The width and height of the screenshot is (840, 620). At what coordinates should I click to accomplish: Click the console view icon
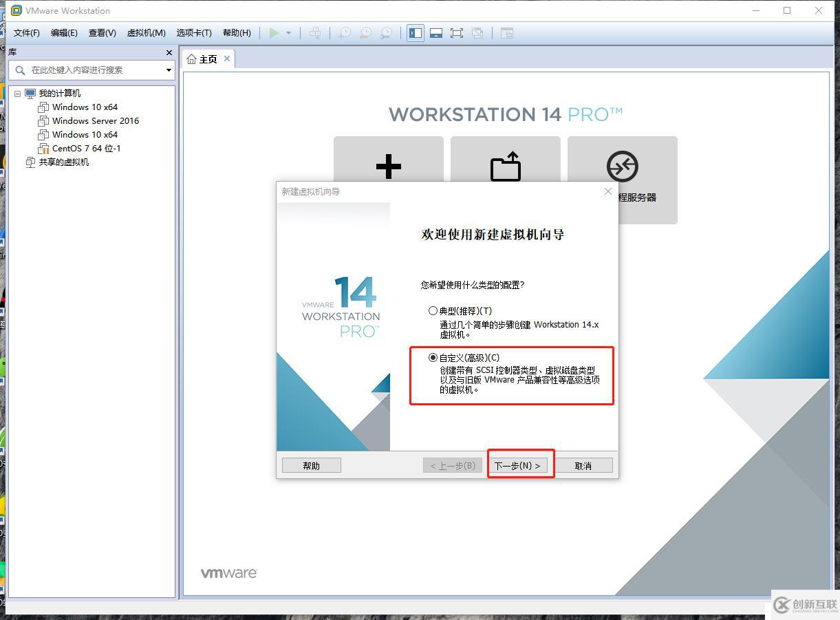pos(507,33)
